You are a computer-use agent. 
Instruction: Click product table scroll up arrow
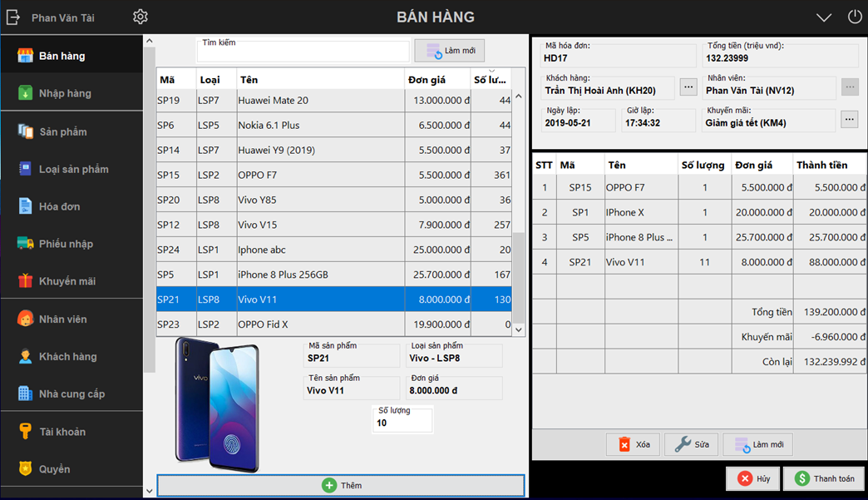519,97
